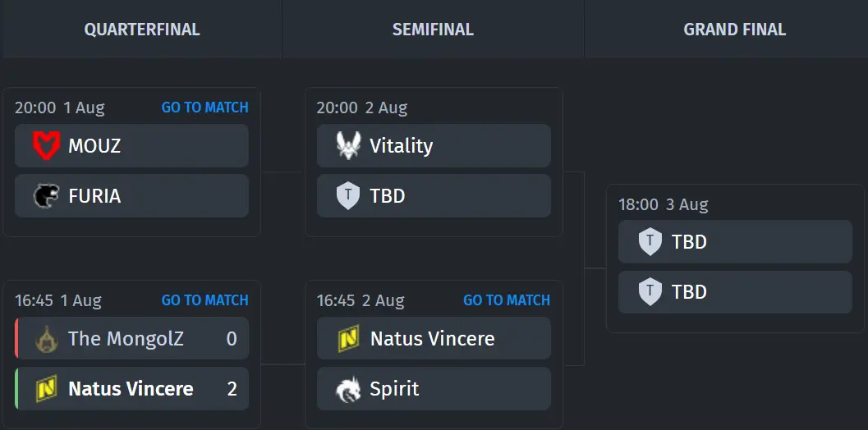Click the FURIA panther logo
The width and height of the screenshot is (868, 430).
pos(47,196)
